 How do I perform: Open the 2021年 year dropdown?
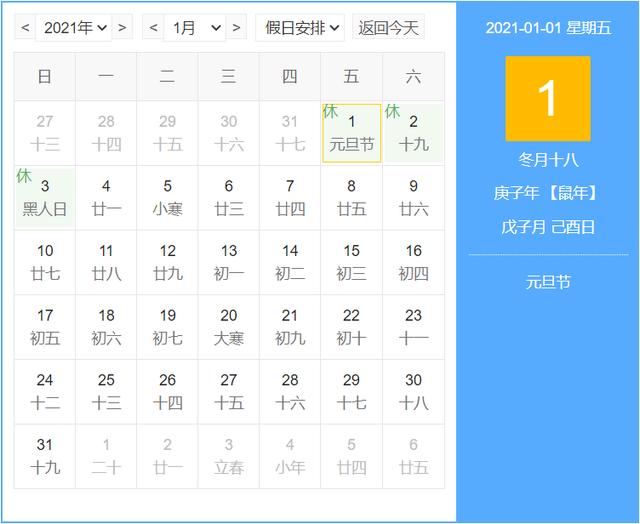[74, 27]
